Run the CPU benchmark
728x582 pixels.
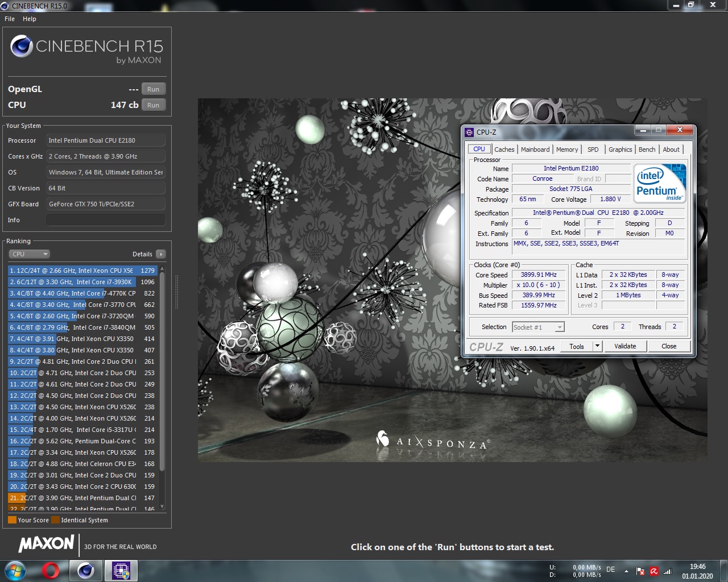point(154,105)
